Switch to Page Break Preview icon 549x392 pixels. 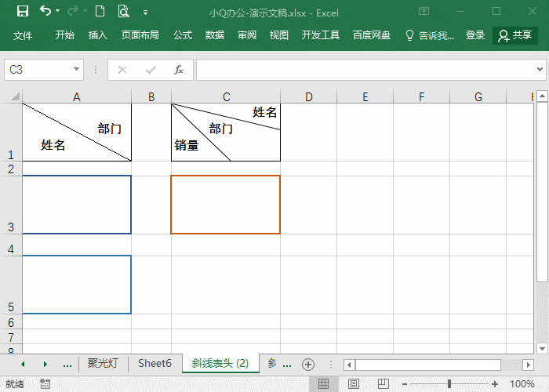click(384, 384)
